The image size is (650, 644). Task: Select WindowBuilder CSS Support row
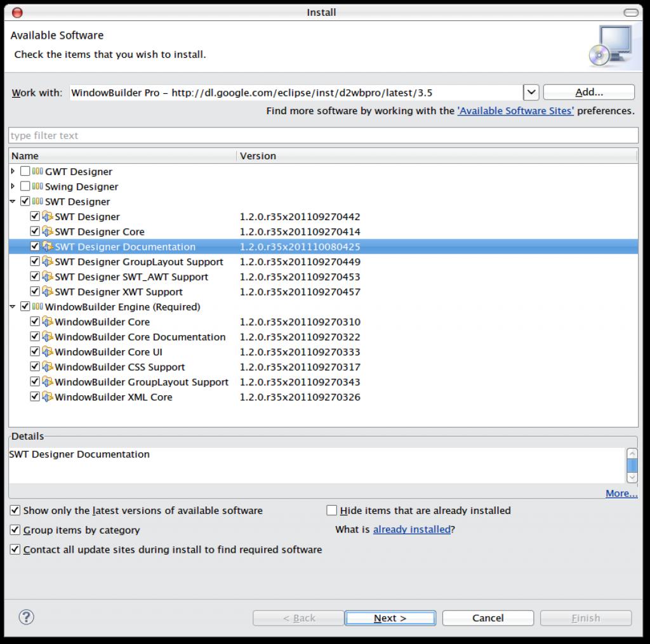323,367
